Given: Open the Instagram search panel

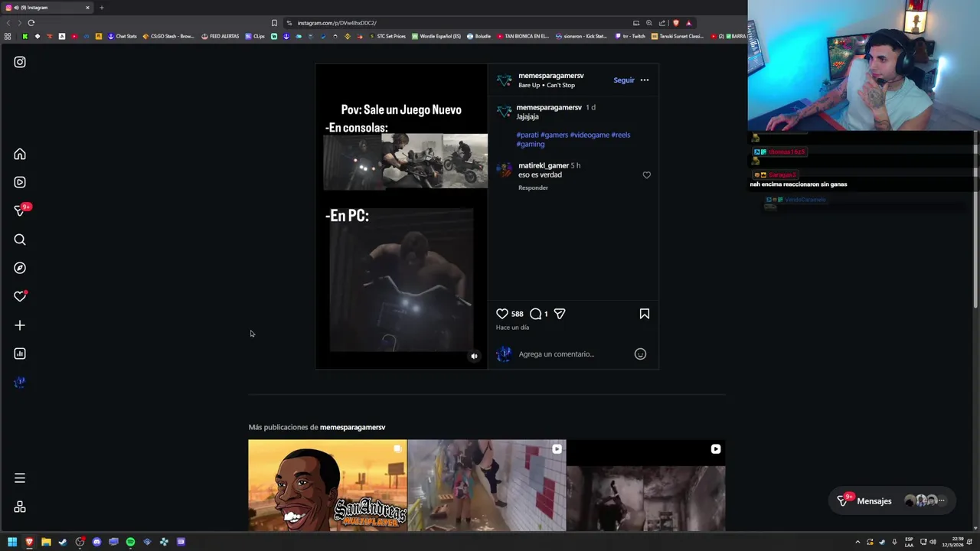Looking at the screenshot, I should pyautogui.click(x=20, y=240).
